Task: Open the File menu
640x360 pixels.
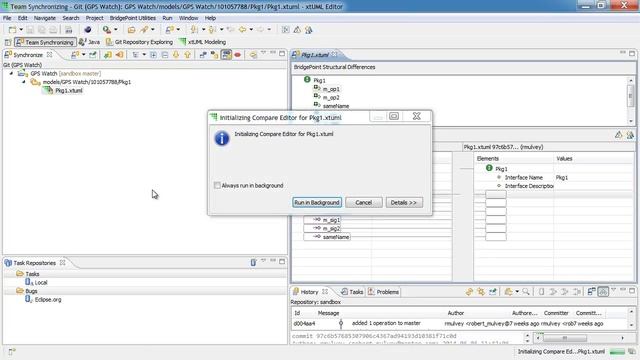Action: 7,18
